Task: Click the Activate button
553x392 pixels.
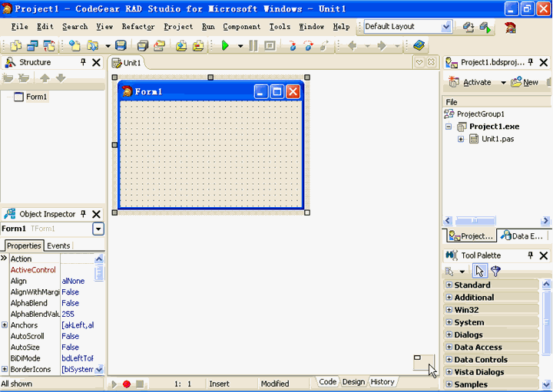Action: 470,82
